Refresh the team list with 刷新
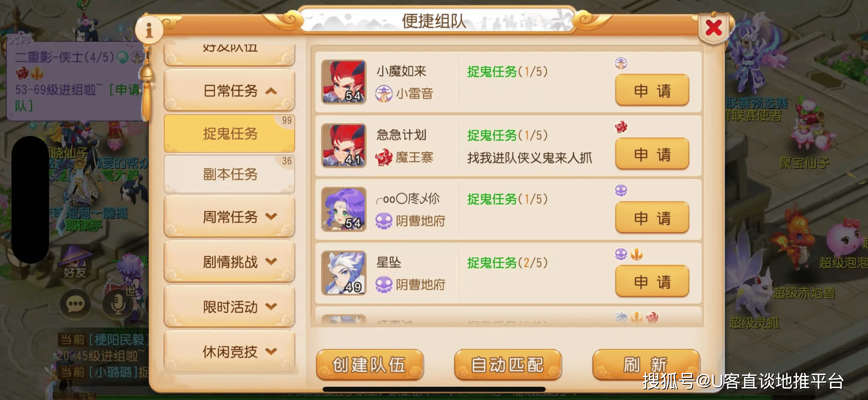This screenshot has height=400, width=868. pos(646,365)
